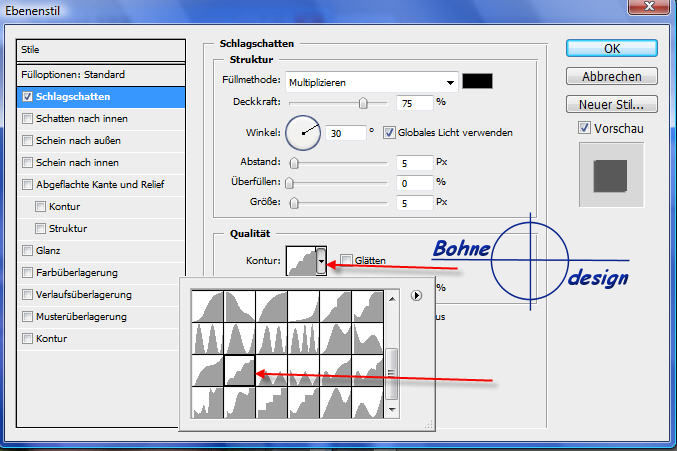Expand the Kontur dropdown arrow

(322, 262)
